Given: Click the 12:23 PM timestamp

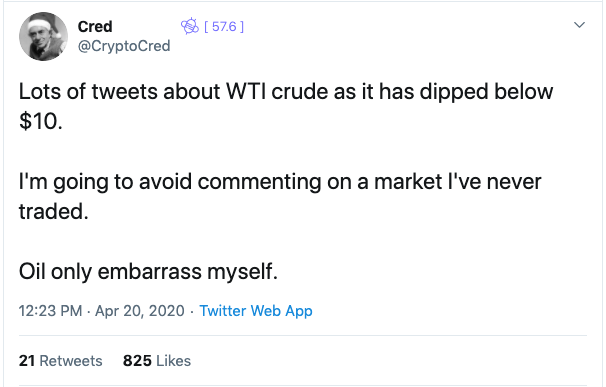Looking at the screenshot, I should pyautogui.click(x=51, y=311).
